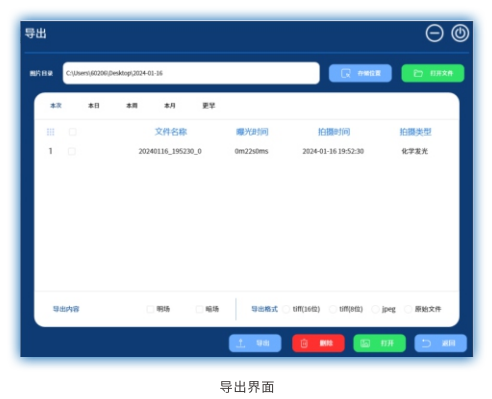Switch to the 更早 tab
492x399 pixels.
pyautogui.click(x=209, y=106)
